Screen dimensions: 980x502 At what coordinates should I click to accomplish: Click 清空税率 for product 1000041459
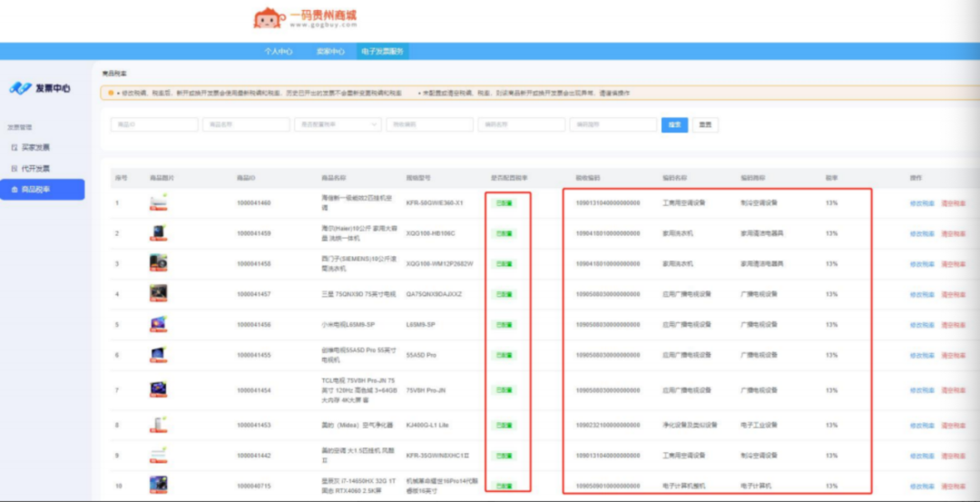[x=954, y=233]
